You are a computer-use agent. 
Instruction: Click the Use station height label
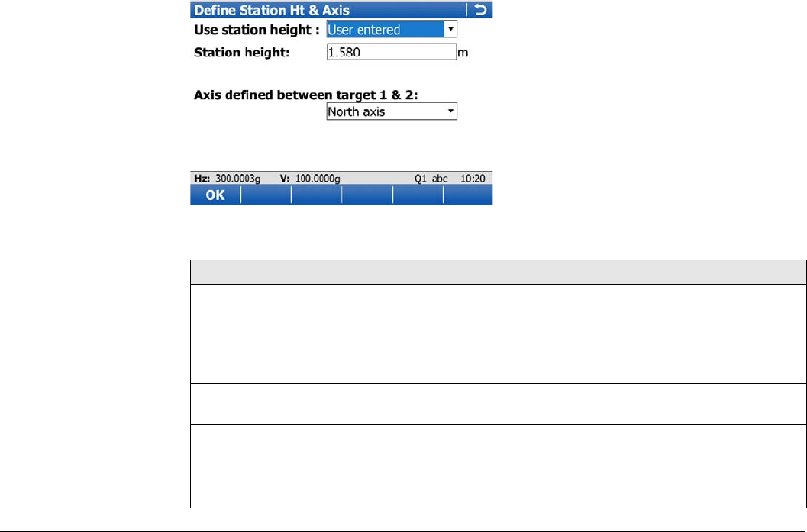(x=257, y=30)
